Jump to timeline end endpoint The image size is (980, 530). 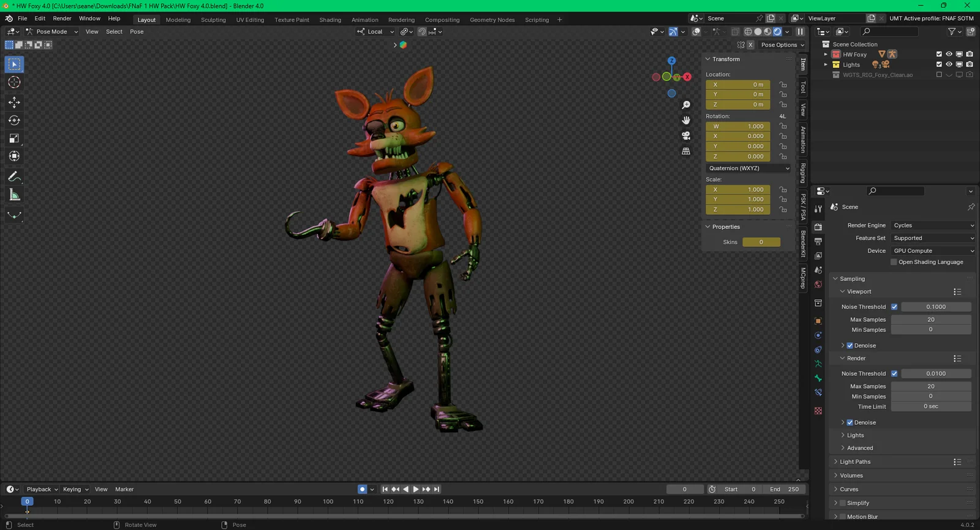[437, 490]
